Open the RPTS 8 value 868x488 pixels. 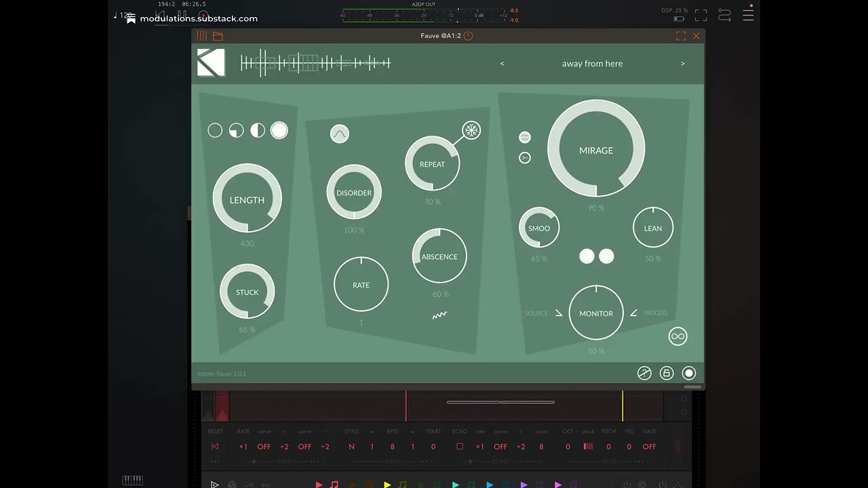click(392, 447)
